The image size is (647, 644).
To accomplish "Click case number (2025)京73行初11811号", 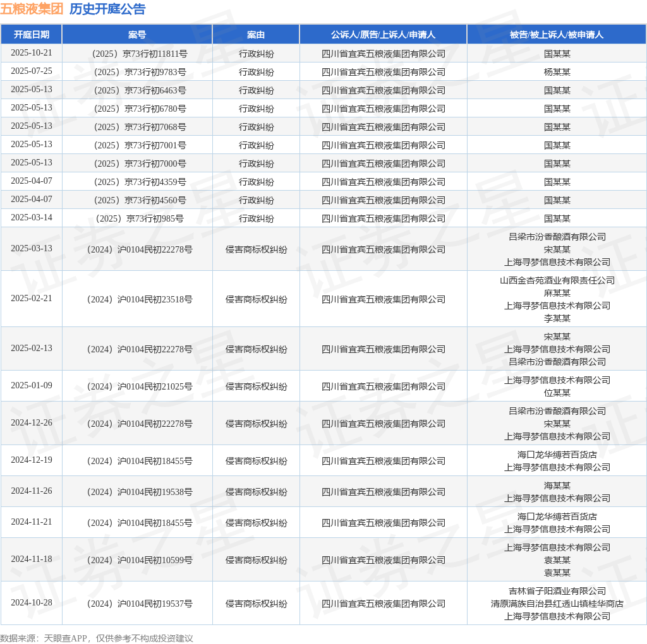I will pyautogui.click(x=140, y=54).
